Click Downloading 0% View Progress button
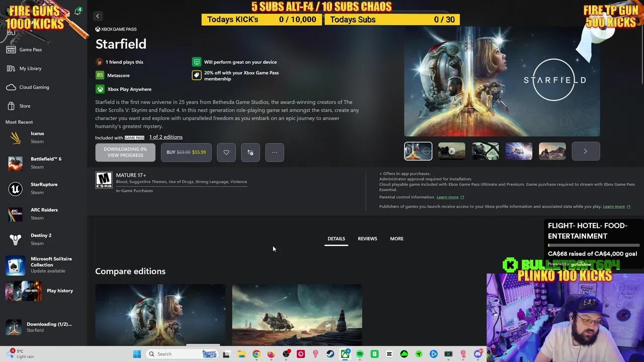This screenshot has width=644, height=362. pos(125,152)
